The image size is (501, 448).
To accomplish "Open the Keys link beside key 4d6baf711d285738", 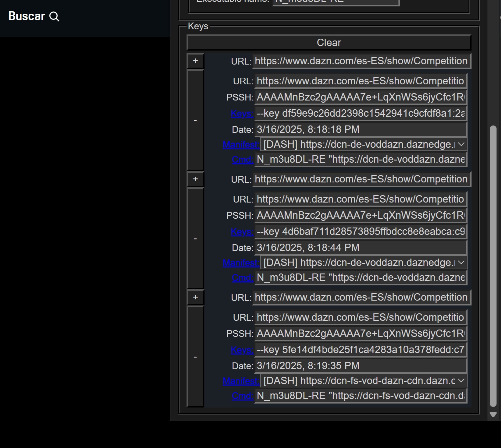I will tap(242, 232).
